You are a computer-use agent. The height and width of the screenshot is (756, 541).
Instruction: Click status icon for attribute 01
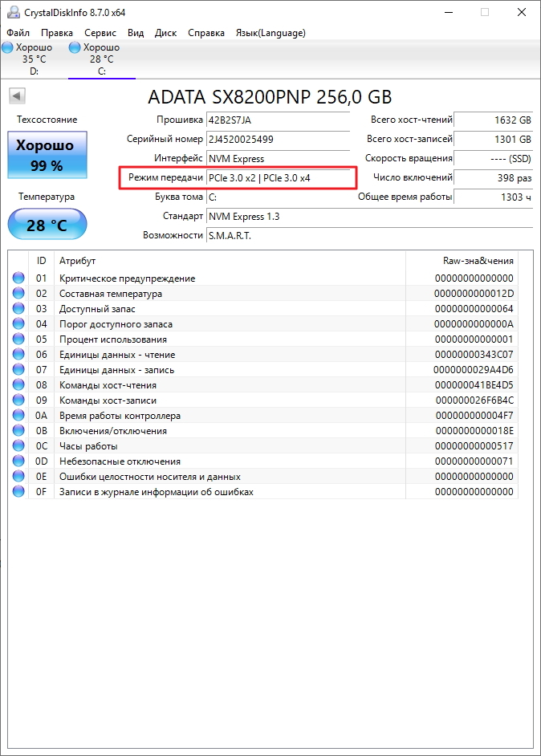coord(18,278)
